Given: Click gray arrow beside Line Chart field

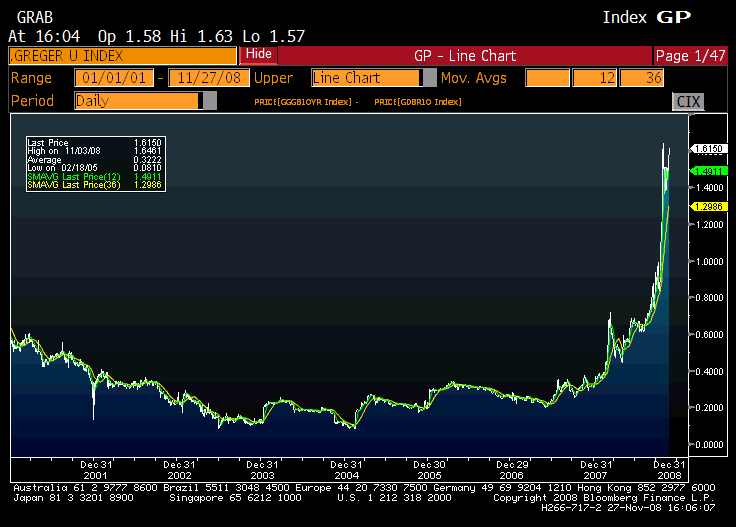Looking at the screenshot, I should pyautogui.click(x=430, y=78).
